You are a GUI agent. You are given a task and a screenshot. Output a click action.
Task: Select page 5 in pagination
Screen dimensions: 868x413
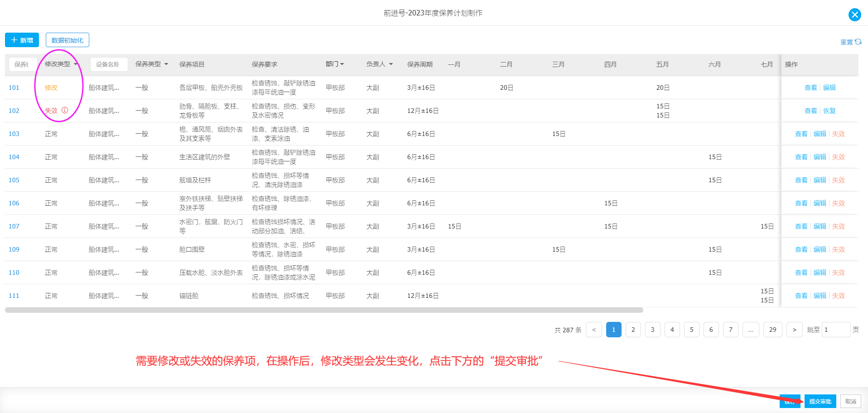click(x=691, y=330)
